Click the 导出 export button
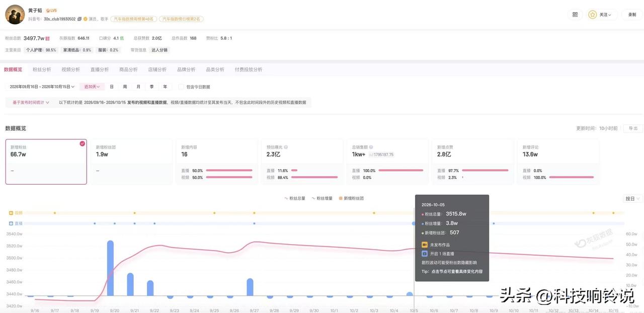This screenshot has width=644, height=313. point(633,128)
